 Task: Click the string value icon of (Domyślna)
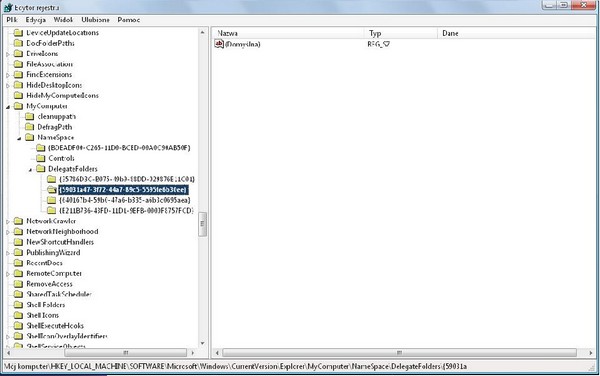click(x=219, y=44)
